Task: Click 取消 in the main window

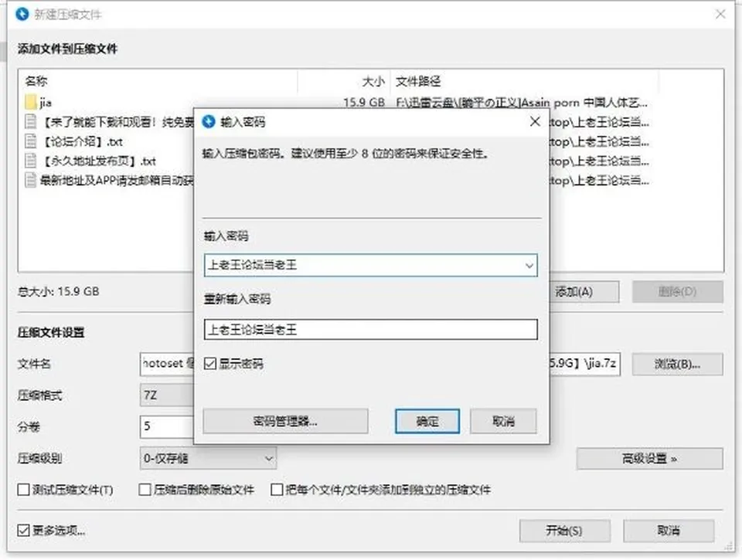Action: point(668,531)
